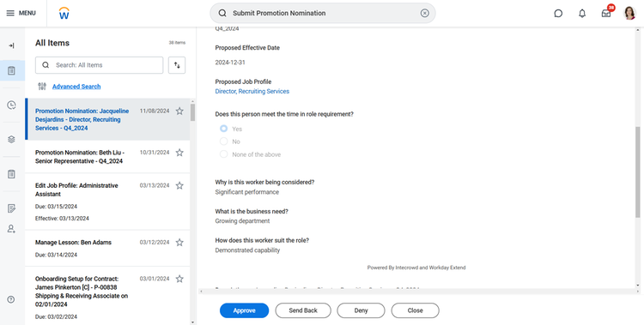This screenshot has width=644, height=325.
Task: Open the Director, Recruiting Services job profile link
Action: pyautogui.click(x=252, y=92)
